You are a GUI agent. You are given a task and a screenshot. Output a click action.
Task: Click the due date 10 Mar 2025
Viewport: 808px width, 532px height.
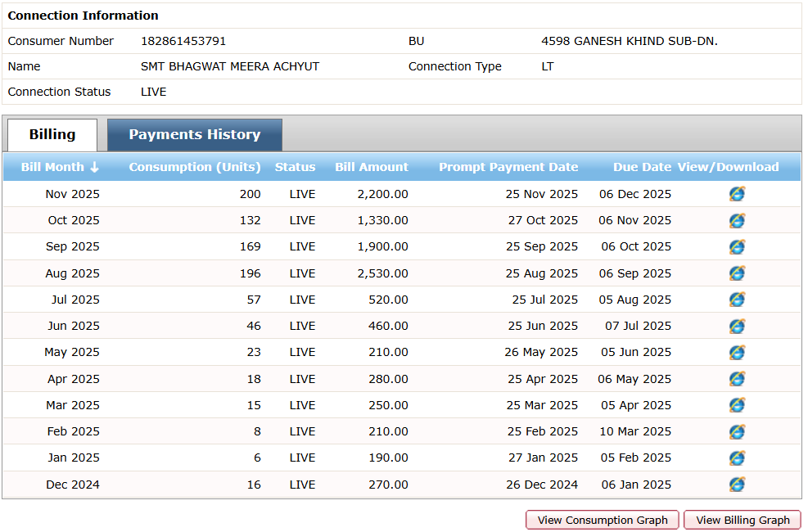coord(635,431)
